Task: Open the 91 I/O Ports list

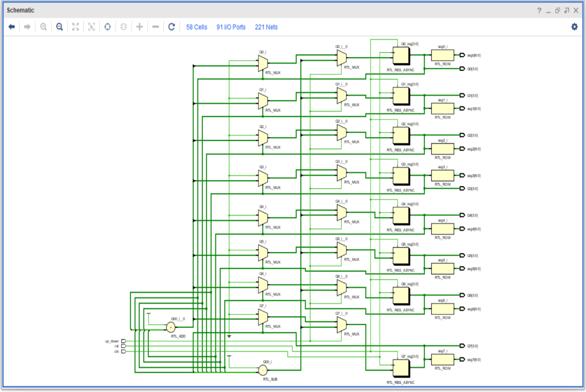Action: click(230, 27)
